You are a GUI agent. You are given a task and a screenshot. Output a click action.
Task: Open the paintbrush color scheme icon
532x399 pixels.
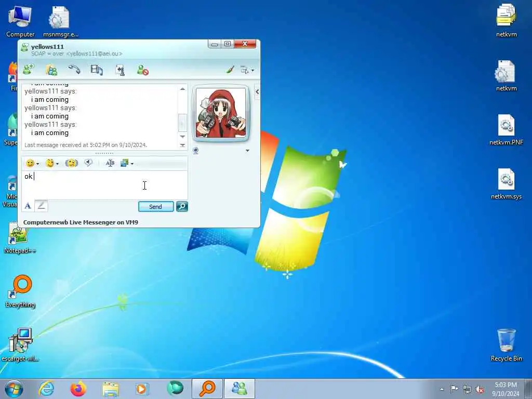[230, 70]
